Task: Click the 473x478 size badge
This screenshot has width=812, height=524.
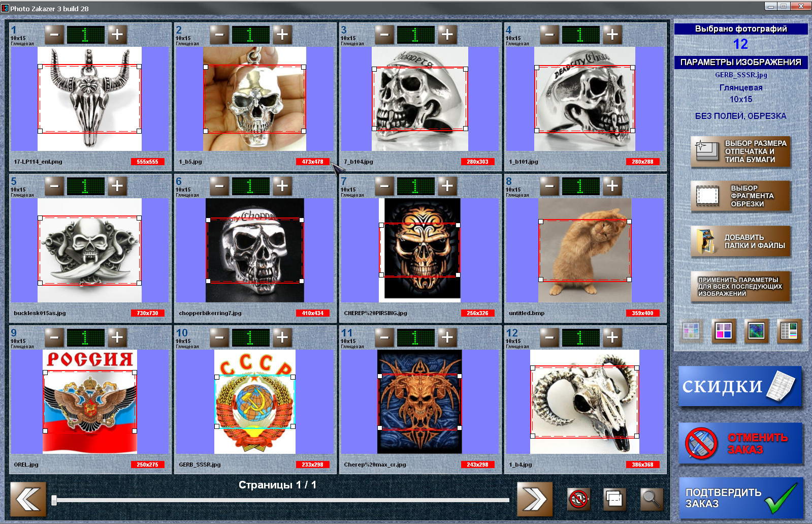Action: pyautogui.click(x=312, y=162)
